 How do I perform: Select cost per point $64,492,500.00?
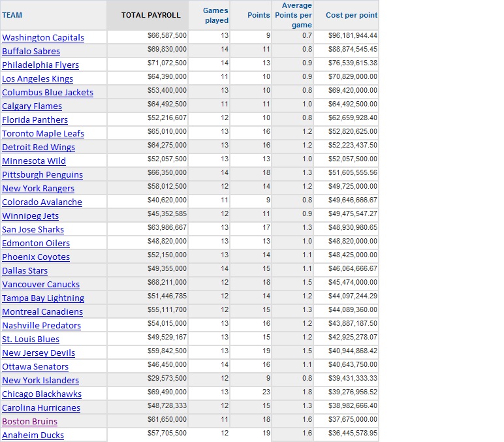pyautogui.click(x=353, y=104)
